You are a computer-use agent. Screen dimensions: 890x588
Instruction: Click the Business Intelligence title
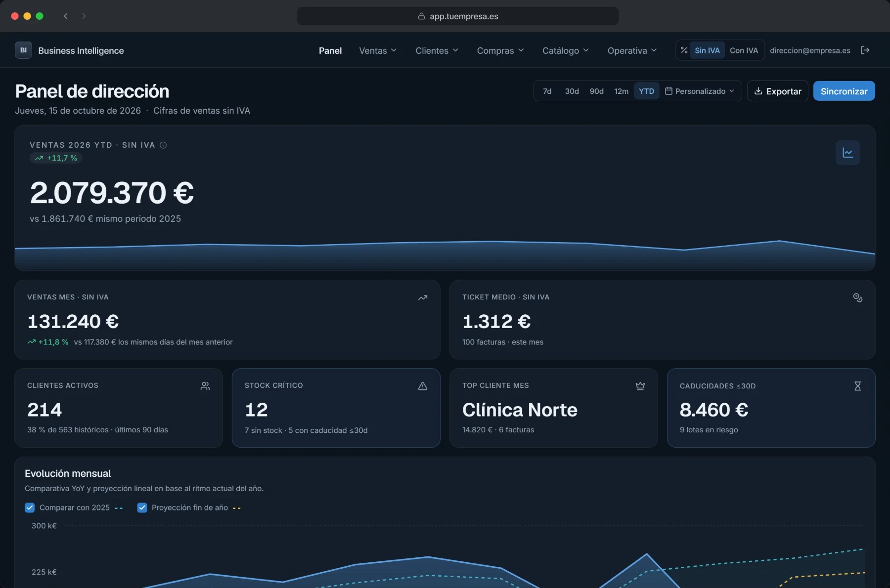tap(81, 50)
